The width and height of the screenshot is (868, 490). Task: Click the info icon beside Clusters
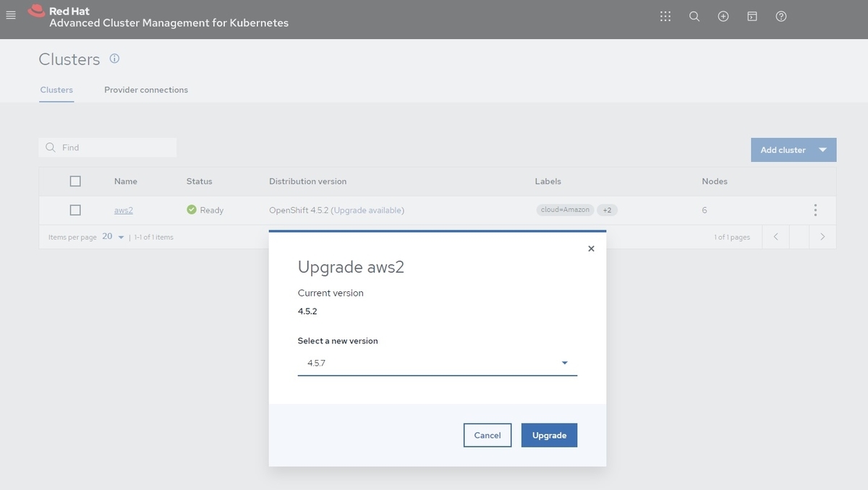114,59
